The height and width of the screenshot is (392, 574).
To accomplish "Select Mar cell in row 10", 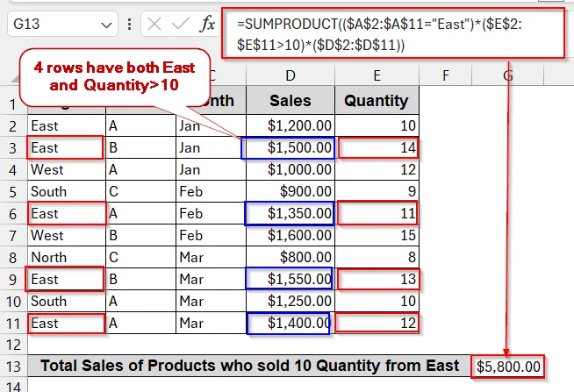I will tap(211, 302).
